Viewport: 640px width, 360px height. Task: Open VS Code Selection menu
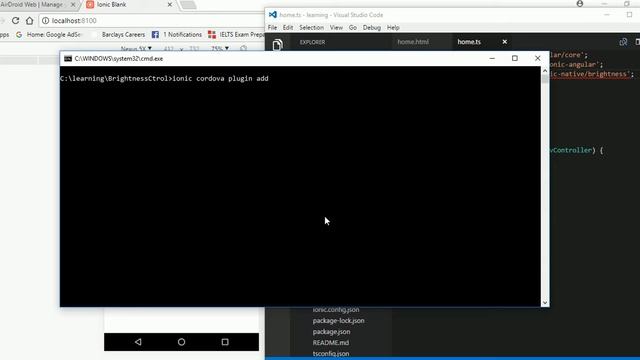click(x=311, y=27)
